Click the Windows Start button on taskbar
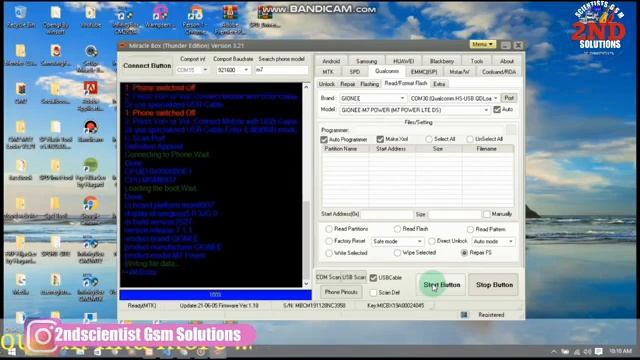 (11, 351)
